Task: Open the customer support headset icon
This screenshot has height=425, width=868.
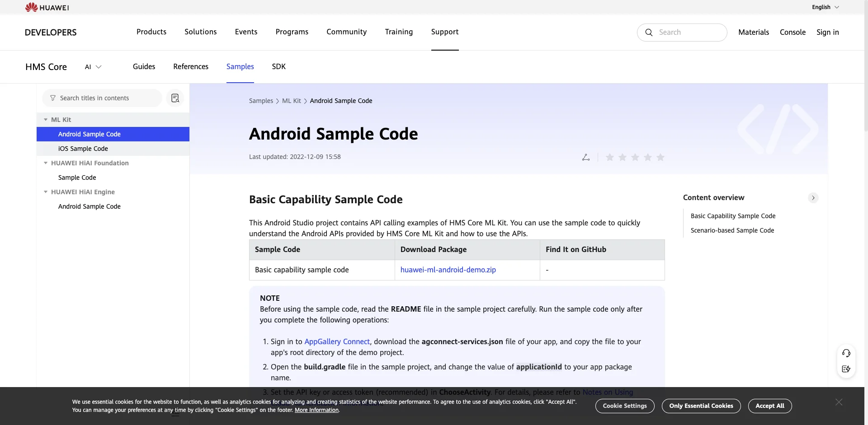Action: tap(846, 353)
